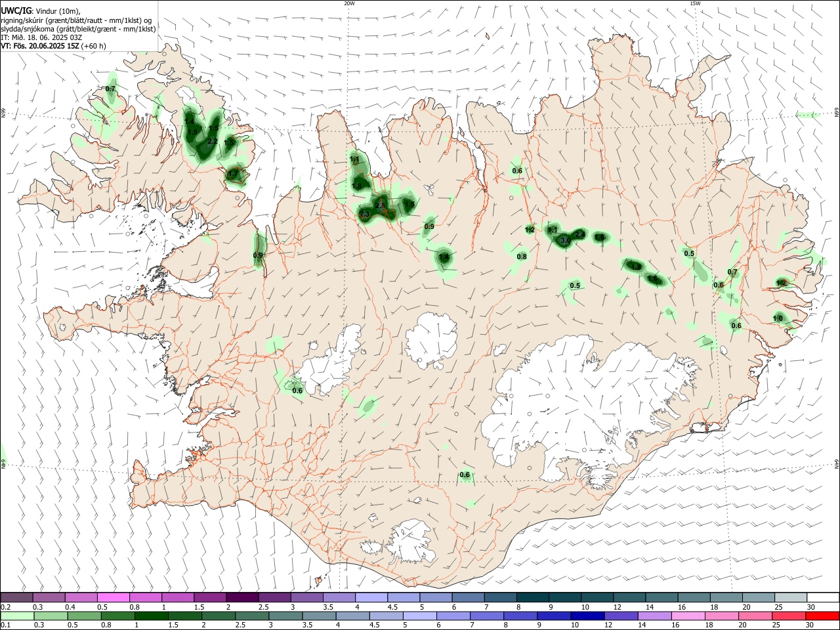Pick the 0.8 swatch in the purple snow legend row
The image size is (840, 630).
pos(145,598)
